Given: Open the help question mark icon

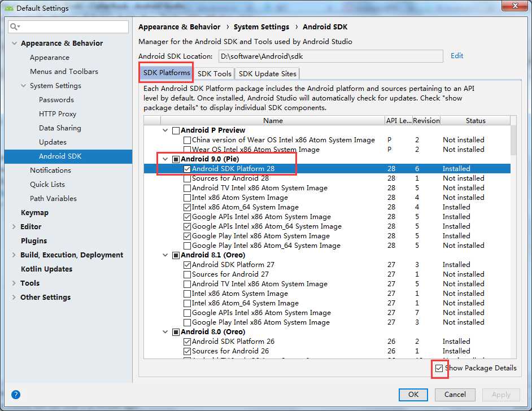Looking at the screenshot, I should (x=16, y=395).
